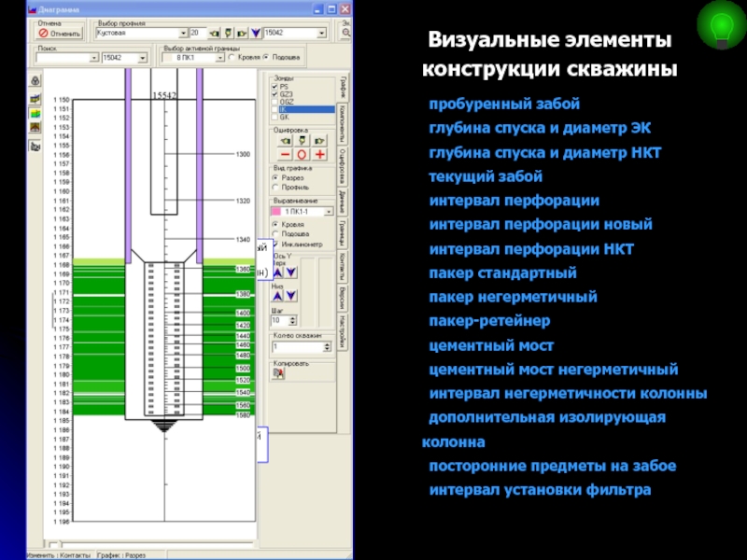Select the Кровля radio in top toolbar
747x560 pixels.
(232, 58)
